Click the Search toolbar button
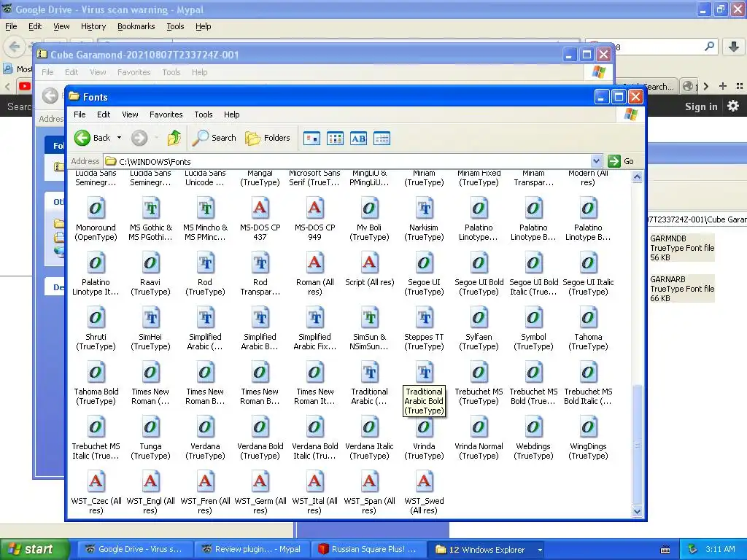The width and height of the screenshot is (747, 560). [214, 138]
